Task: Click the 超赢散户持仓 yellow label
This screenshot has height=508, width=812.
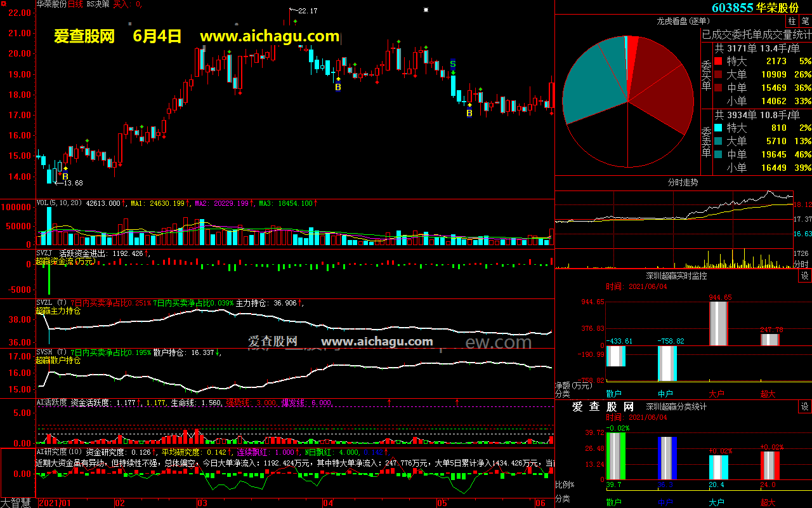Action: pyautogui.click(x=58, y=361)
